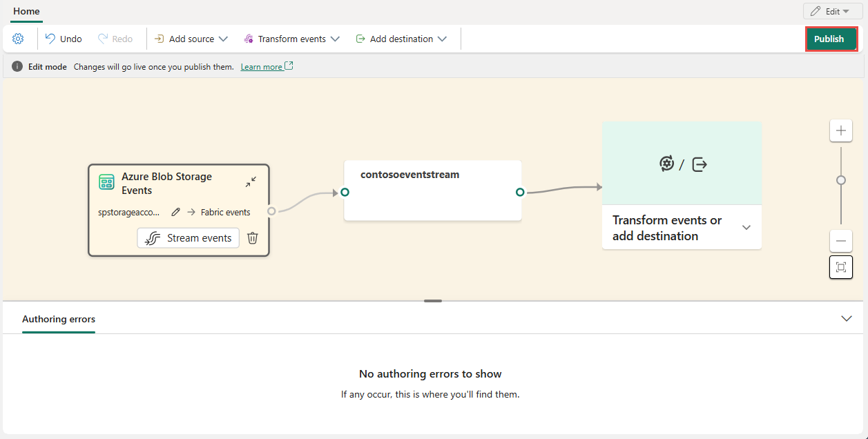Viewport: 868px width, 439px height.
Task: Collapse the Authoring errors panel
Action: 847,319
